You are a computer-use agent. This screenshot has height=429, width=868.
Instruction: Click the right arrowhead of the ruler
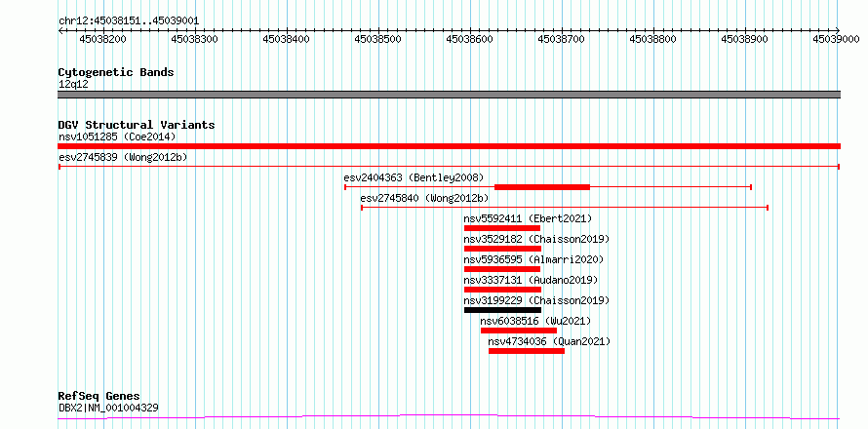tap(838, 31)
